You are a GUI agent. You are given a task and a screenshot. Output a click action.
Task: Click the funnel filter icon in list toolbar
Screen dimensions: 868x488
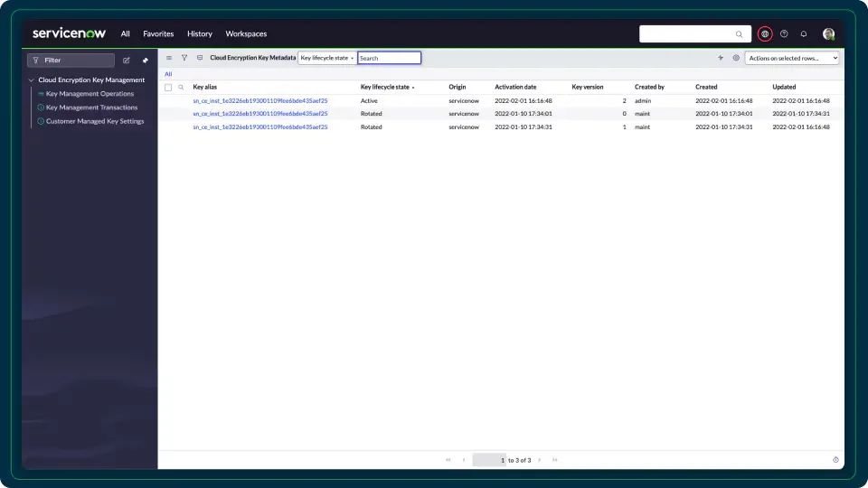184,58
